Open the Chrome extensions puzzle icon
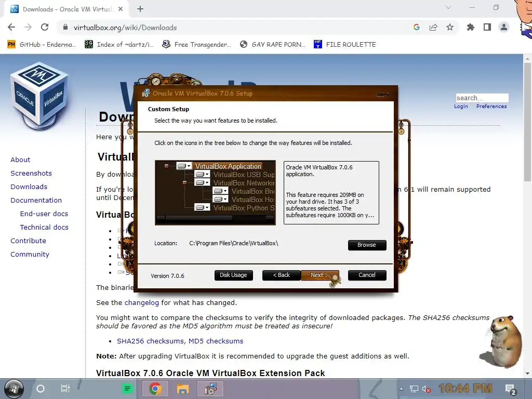This screenshot has height=399, width=532. 471,28
